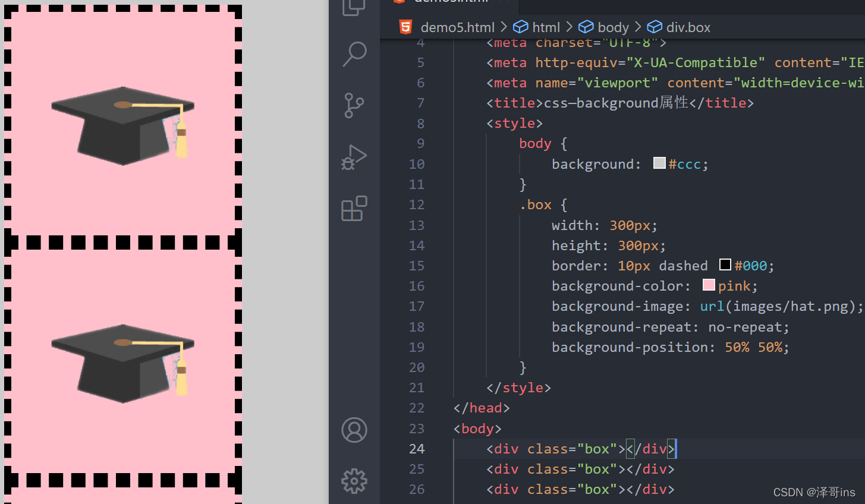Click 'background-position: 50% 50%;' line
The height and width of the screenshot is (504, 865).
671,347
